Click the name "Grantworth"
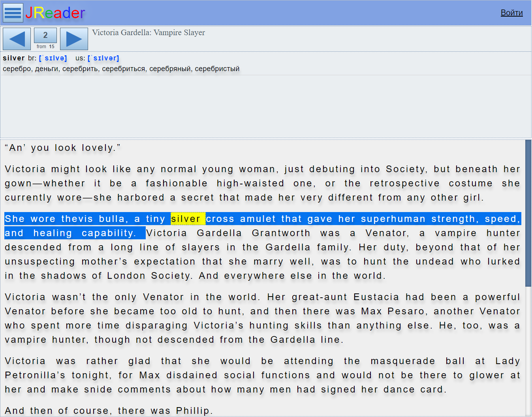The height and width of the screenshot is (417, 532). coord(281,233)
